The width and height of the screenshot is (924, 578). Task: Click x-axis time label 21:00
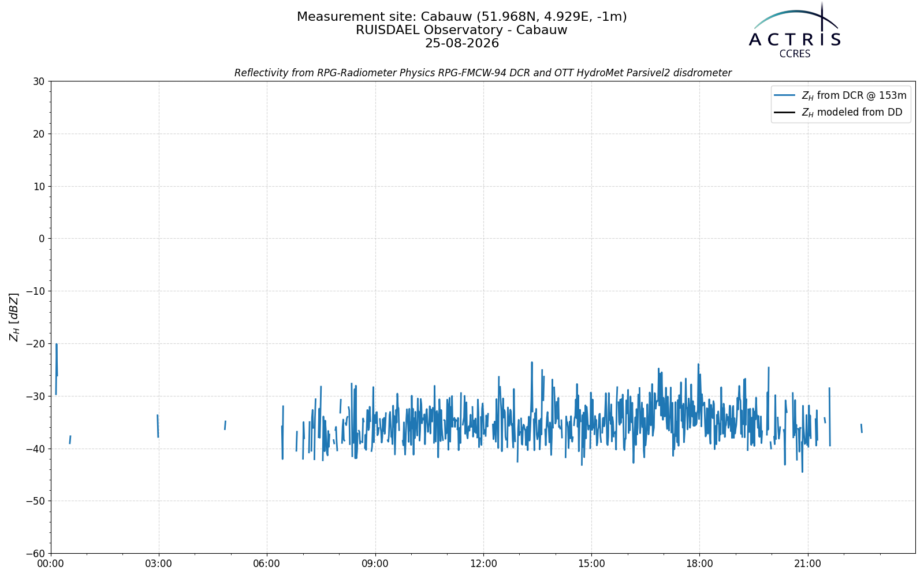(807, 564)
